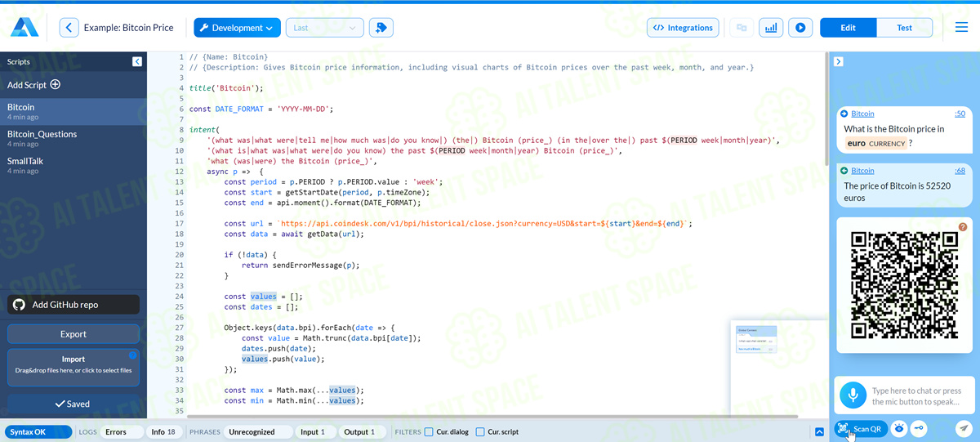This screenshot has height=442, width=980.
Task: Show Unrecognized phrases
Action: (260, 432)
